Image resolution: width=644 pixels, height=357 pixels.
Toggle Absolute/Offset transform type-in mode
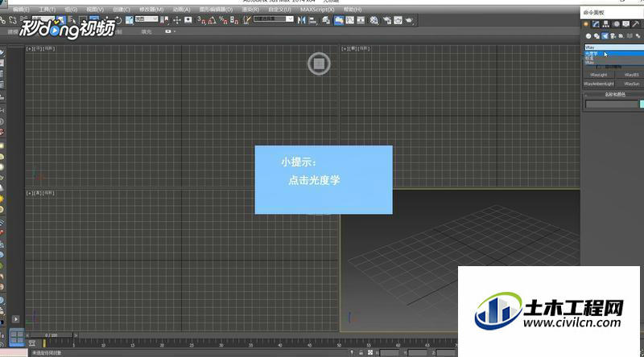click(x=370, y=352)
